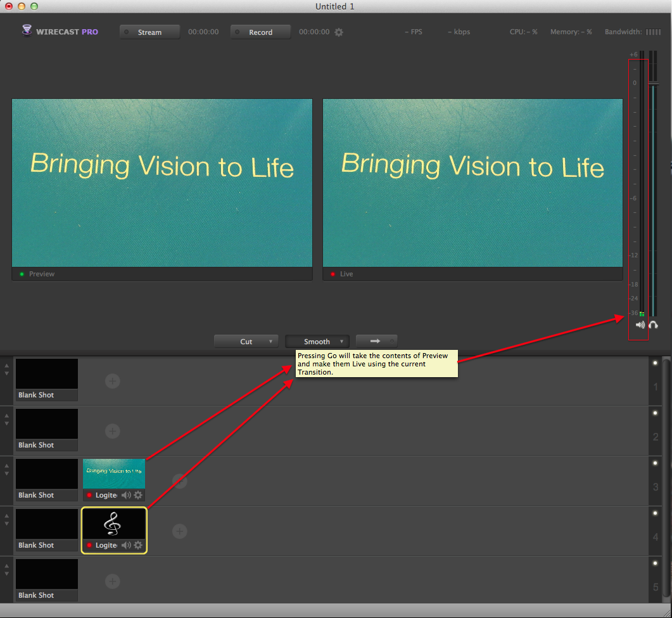
Task: Open the gear settings on the music note shot
Action: [x=138, y=544]
